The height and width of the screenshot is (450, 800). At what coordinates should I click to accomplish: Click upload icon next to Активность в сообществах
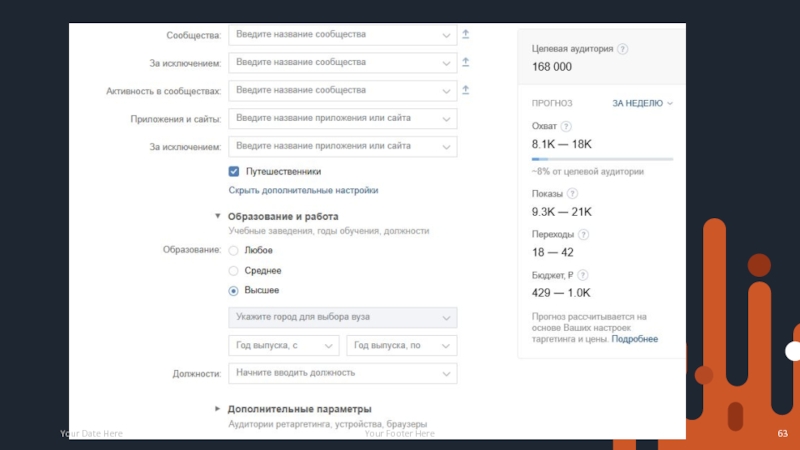point(465,90)
